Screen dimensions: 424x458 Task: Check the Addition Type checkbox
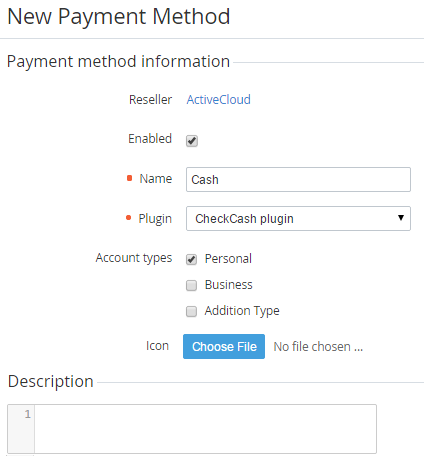pyautogui.click(x=191, y=311)
